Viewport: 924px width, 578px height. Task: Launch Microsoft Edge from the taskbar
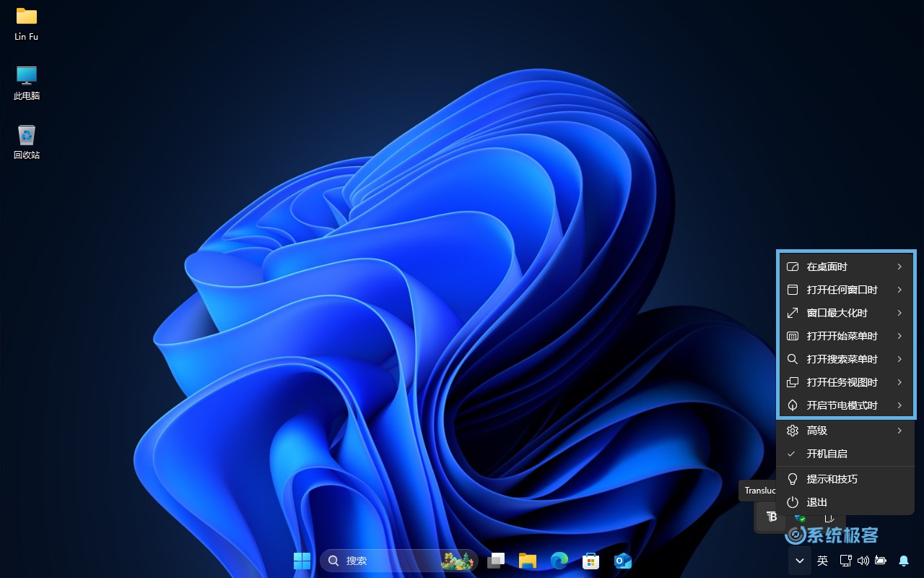coord(559,561)
